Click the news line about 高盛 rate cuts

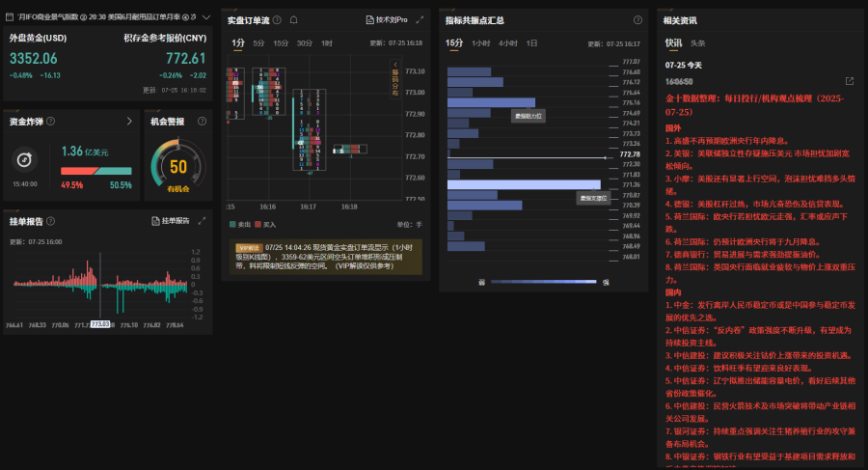(x=727, y=141)
